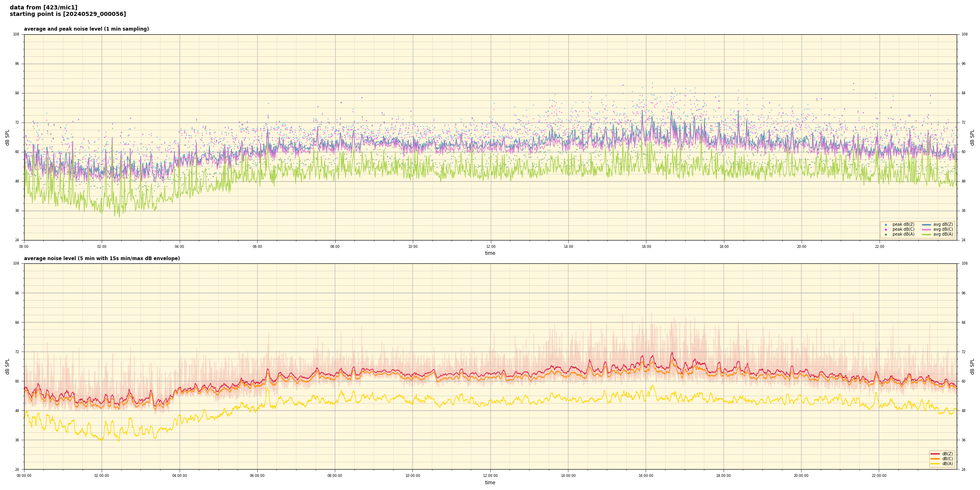Click the 06:00 tick on the top chart's time axis
This screenshot has width=980, height=490.
257,247
